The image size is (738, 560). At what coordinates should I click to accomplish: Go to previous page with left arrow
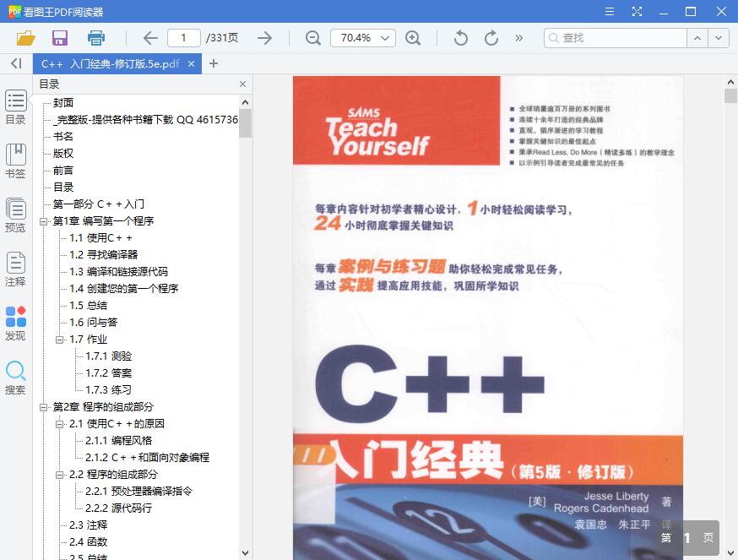point(150,38)
